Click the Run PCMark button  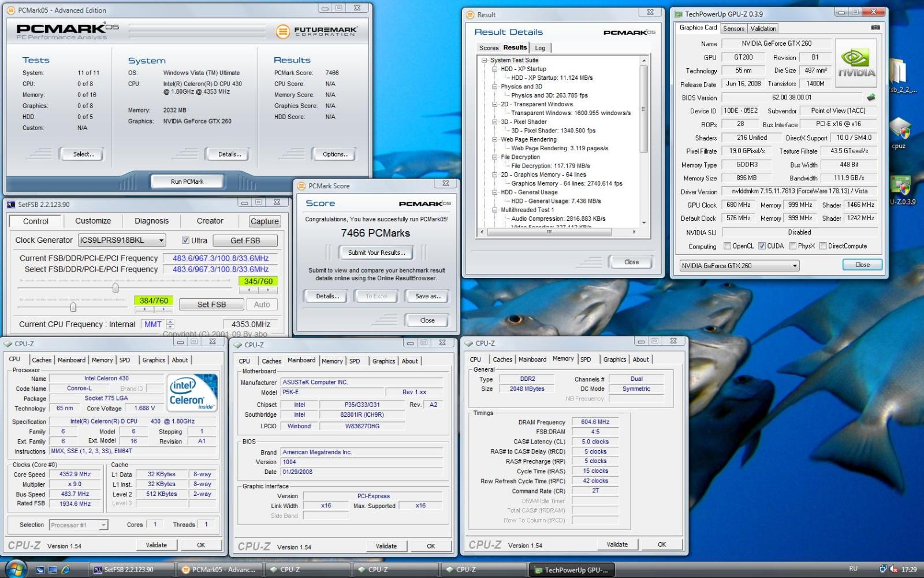[187, 181]
